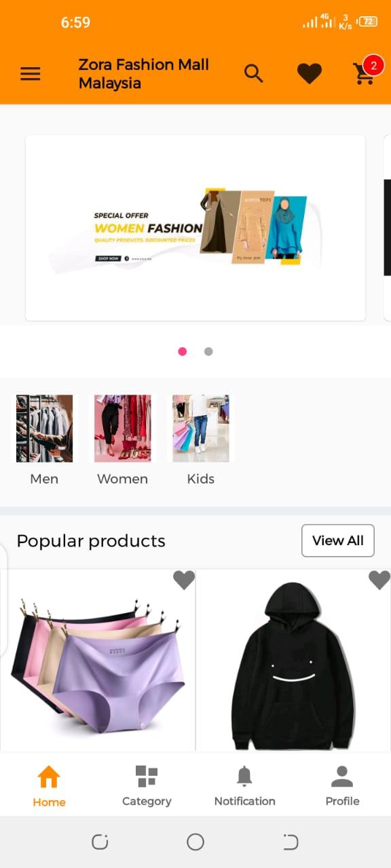
Task: Favorite the purple underwear product
Action: click(x=184, y=580)
